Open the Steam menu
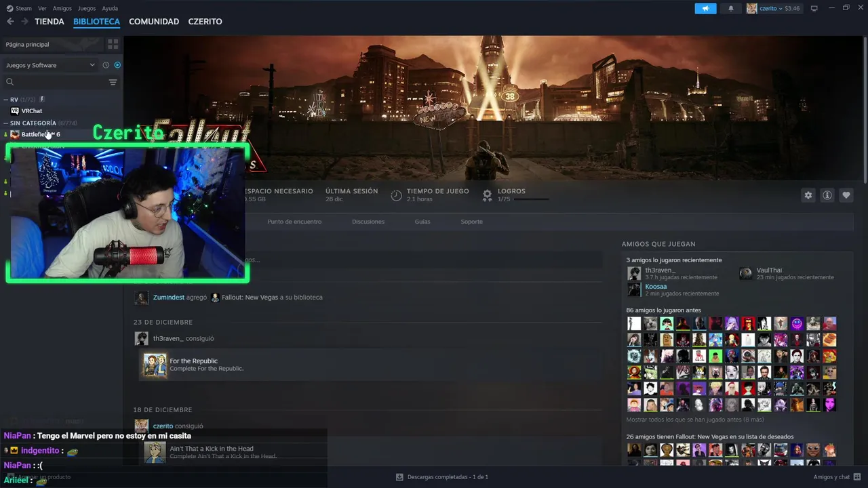The height and width of the screenshot is (488, 868). coord(24,8)
